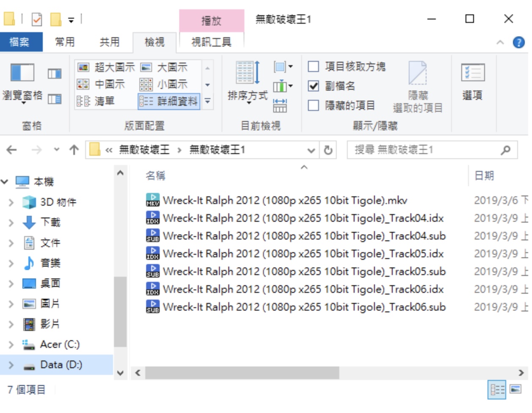Image resolution: width=532 pixels, height=413 pixels.
Task: Select 超大圖示 extra large icons layout
Action: (x=106, y=67)
